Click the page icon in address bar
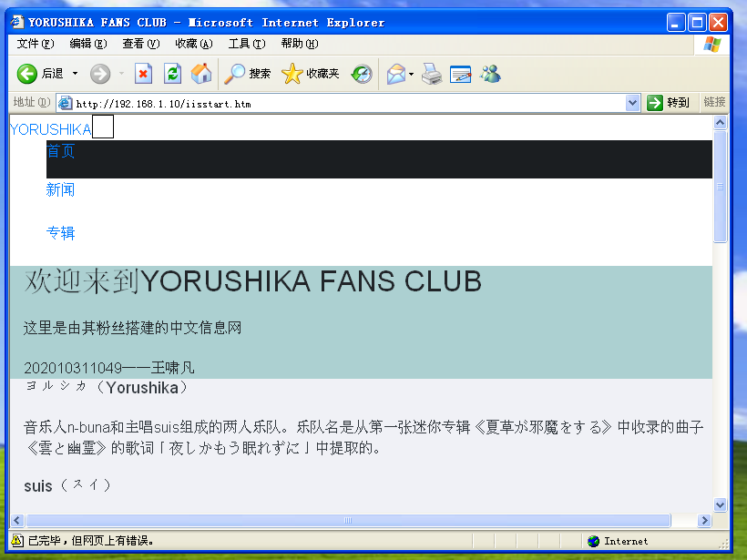This screenshot has width=747, height=560. click(x=66, y=103)
